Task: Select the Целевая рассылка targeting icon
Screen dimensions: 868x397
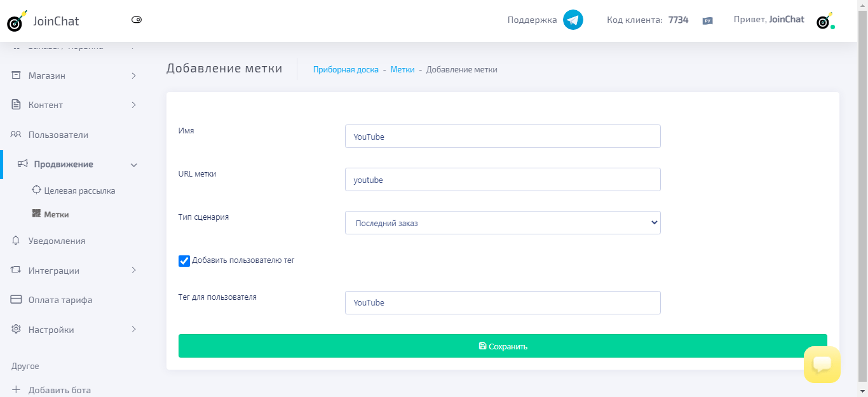Action: tap(38, 190)
